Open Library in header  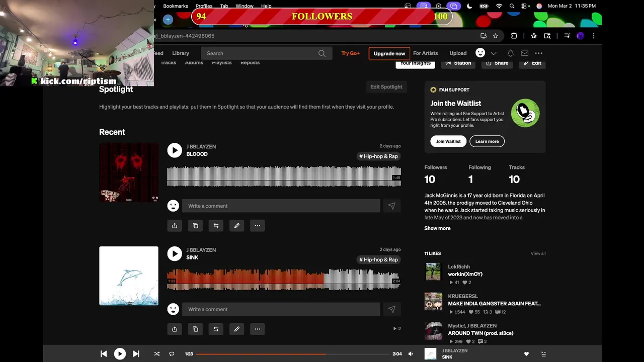[181, 53]
